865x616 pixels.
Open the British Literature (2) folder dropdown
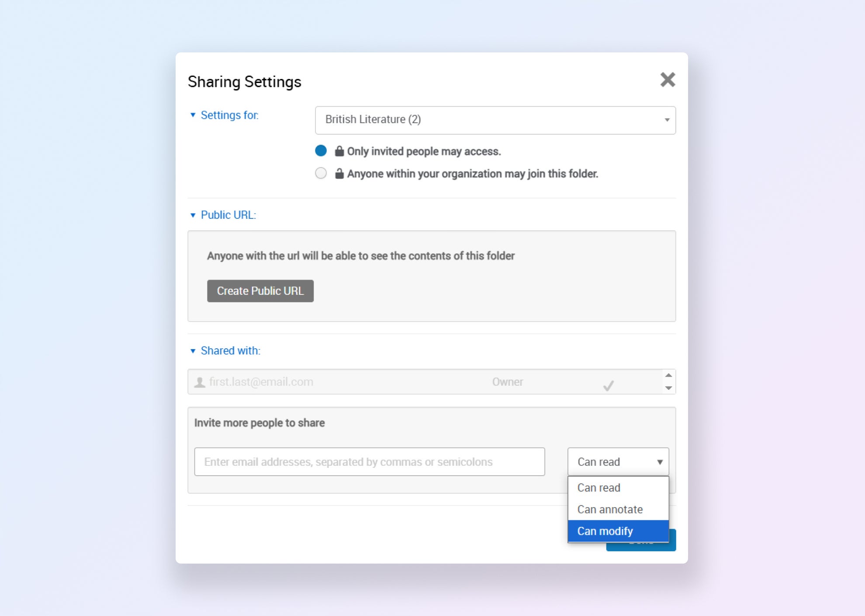pyautogui.click(x=495, y=120)
